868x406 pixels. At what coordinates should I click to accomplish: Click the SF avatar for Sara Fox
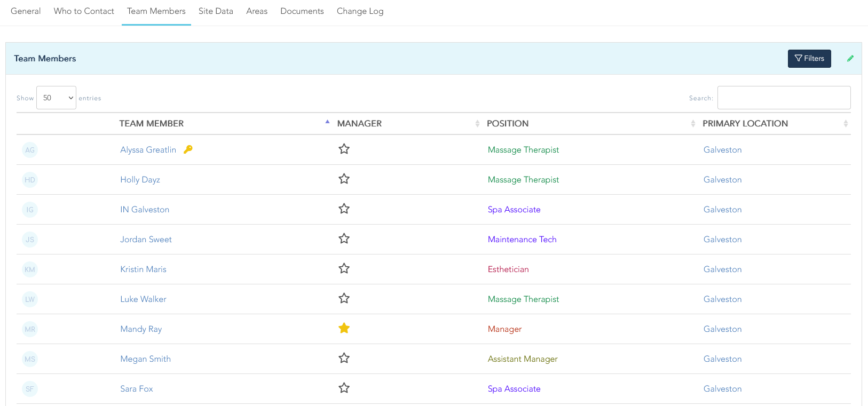[x=30, y=389]
